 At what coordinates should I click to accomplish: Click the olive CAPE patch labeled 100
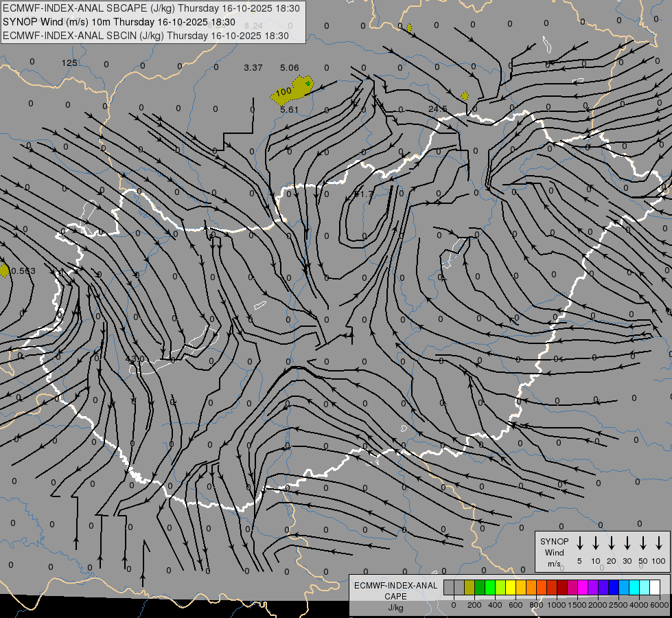(x=292, y=91)
